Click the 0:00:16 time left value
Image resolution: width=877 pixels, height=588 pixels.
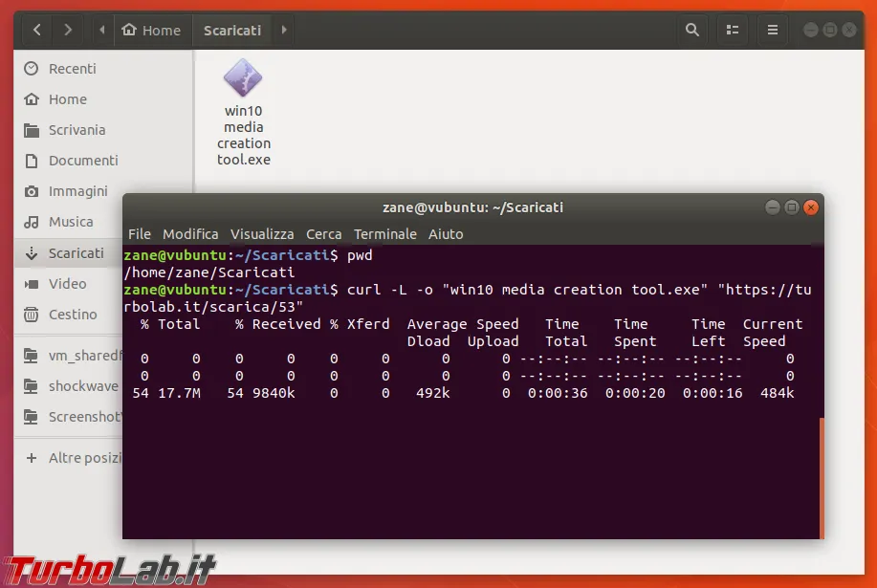point(712,393)
